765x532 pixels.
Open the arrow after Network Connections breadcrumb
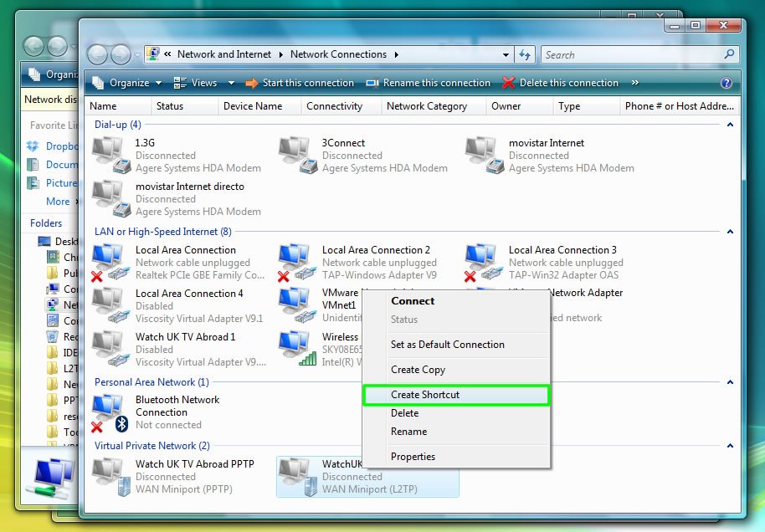397,54
